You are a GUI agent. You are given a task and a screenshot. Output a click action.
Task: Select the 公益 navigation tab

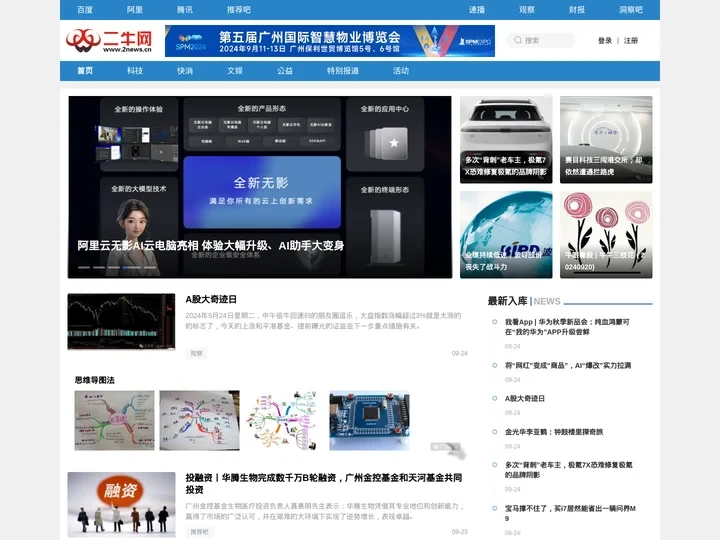[285, 71]
